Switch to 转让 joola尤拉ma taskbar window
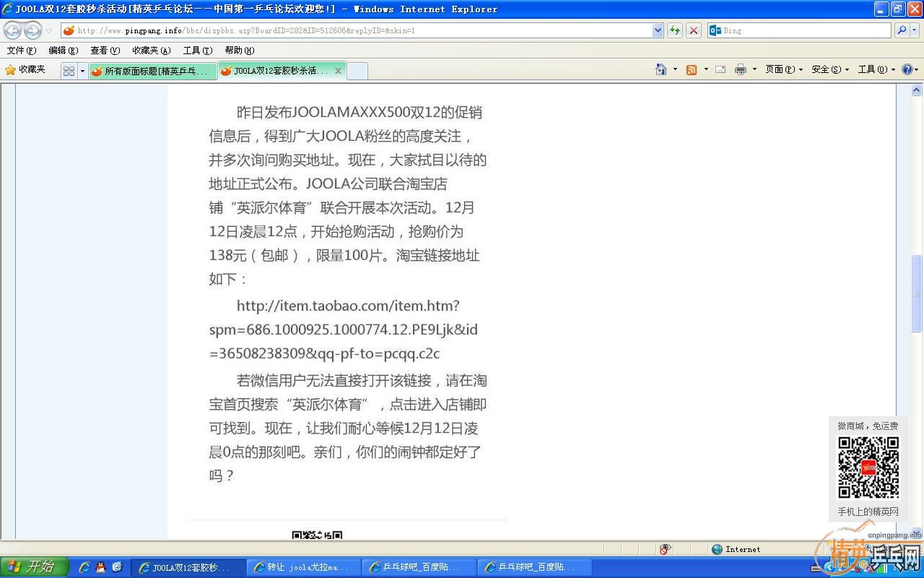Screen dimensions: 924x578 pyautogui.click(x=303, y=567)
